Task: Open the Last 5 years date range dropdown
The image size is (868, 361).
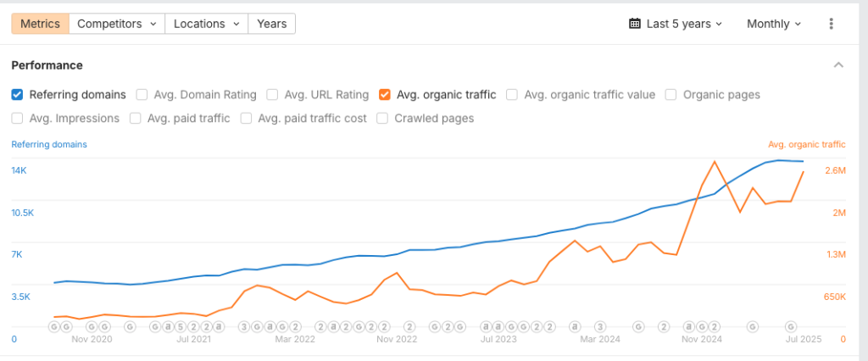Action: coord(676,24)
